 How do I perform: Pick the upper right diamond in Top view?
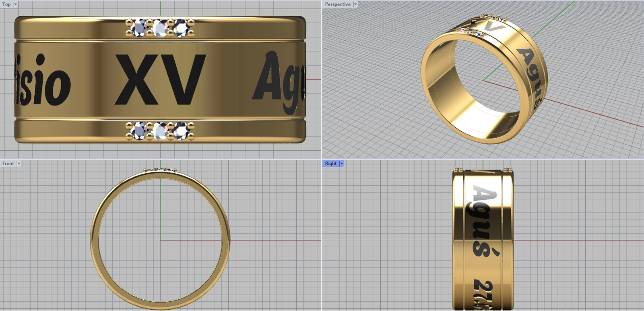181,28
